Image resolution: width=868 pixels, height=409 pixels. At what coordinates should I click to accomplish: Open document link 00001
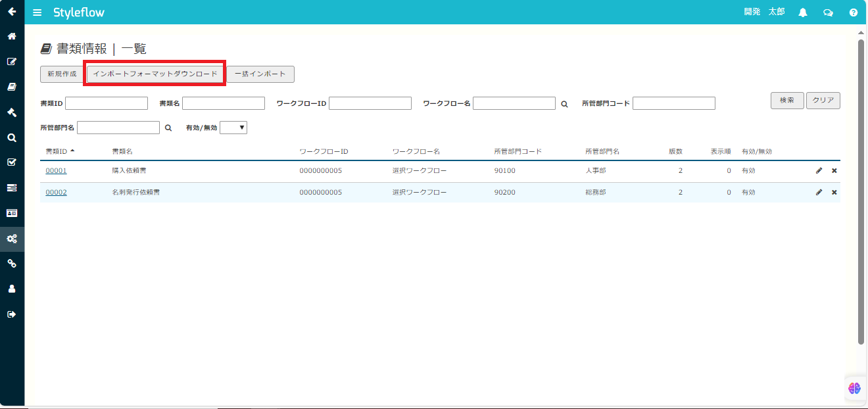pyautogui.click(x=56, y=171)
